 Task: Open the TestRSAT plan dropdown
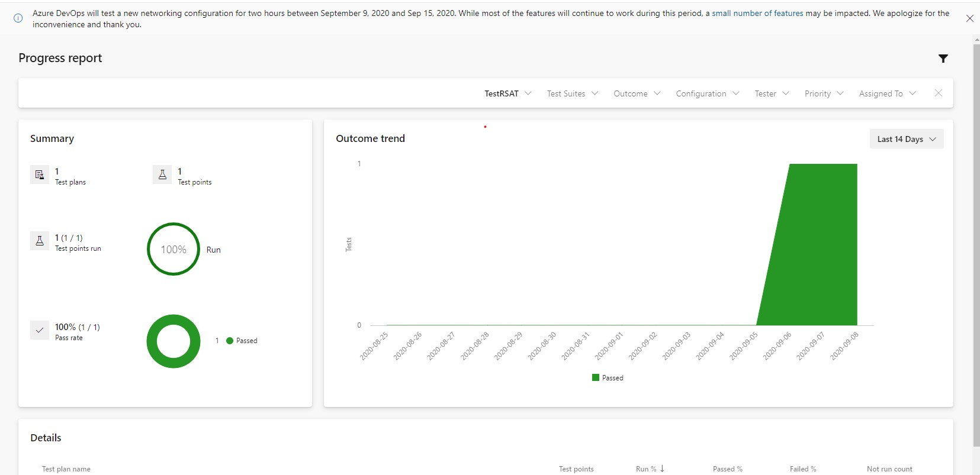[x=507, y=93]
